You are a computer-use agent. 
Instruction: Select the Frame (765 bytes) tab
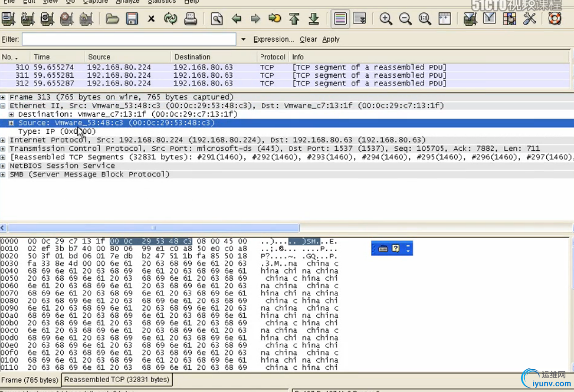click(30, 380)
